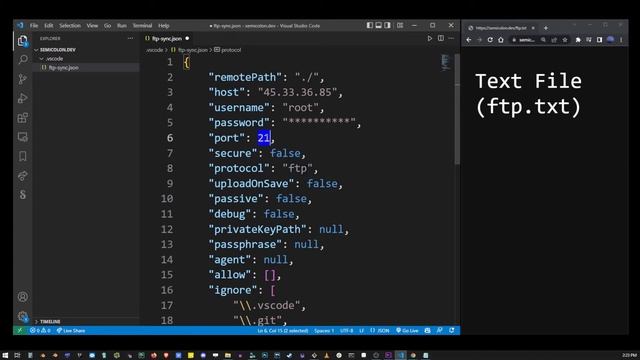The image size is (640, 360).
Task: Toggle the primary side bar layout icon
Action: point(370,25)
